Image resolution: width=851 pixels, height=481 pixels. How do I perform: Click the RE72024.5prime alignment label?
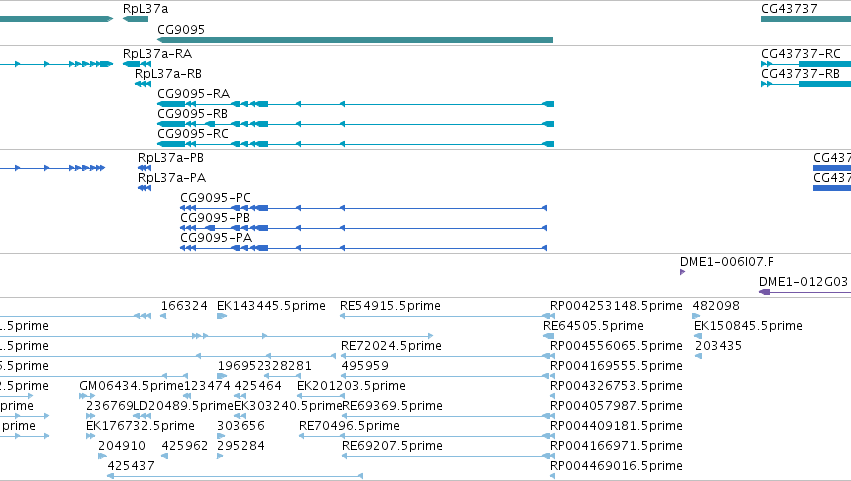(x=391, y=346)
